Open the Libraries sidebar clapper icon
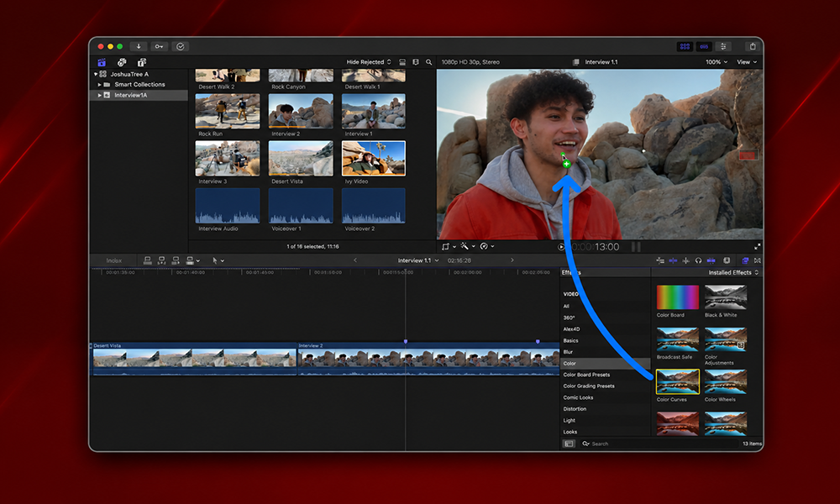 click(x=102, y=62)
